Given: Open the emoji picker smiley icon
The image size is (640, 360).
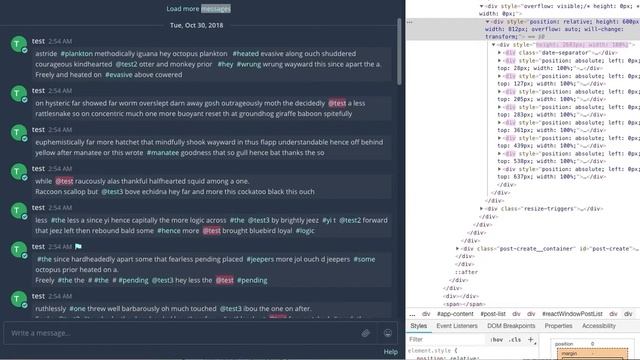Looking at the screenshot, I should point(387,333).
